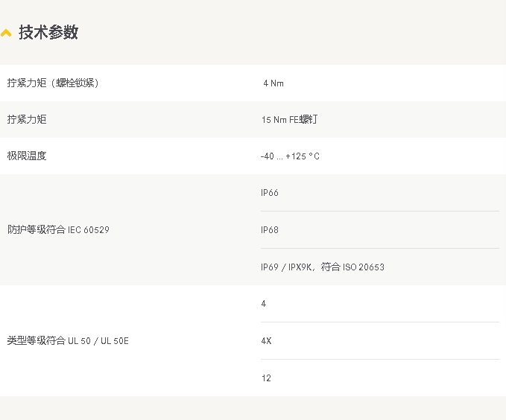Click the UL 50 / UL 50E standard text
506x420 pixels.
click(x=98, y=341)
